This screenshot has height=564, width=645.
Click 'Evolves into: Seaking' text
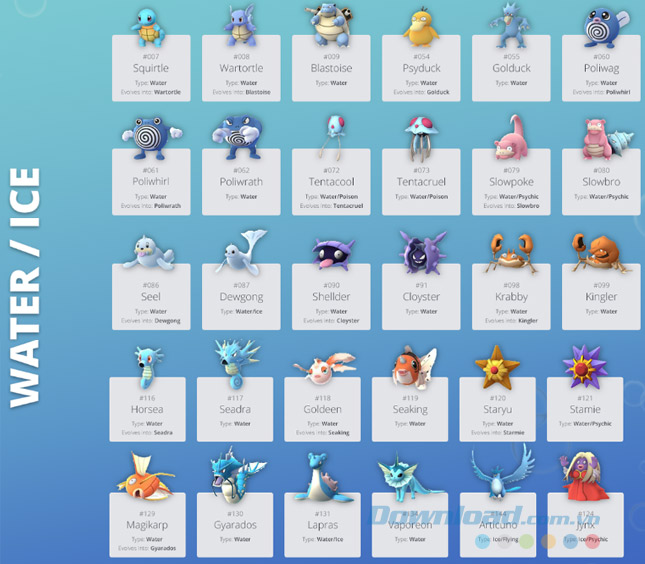point(322,432)
